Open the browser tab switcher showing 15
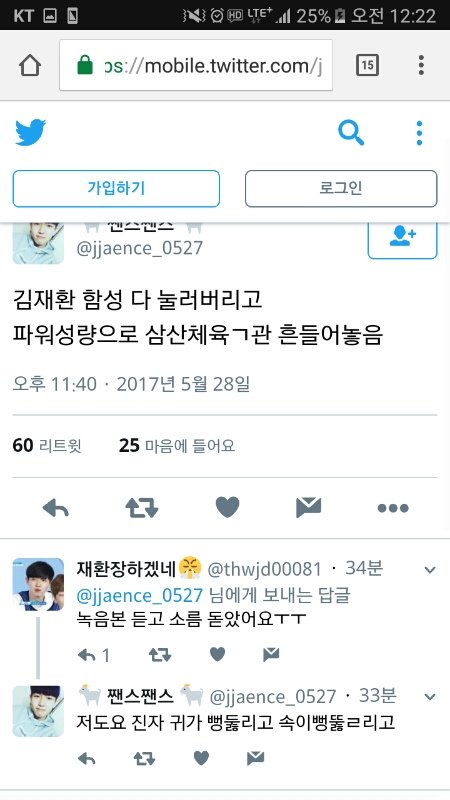The height and width of the screenshot is (800, 450). click(x=367, y=65)
